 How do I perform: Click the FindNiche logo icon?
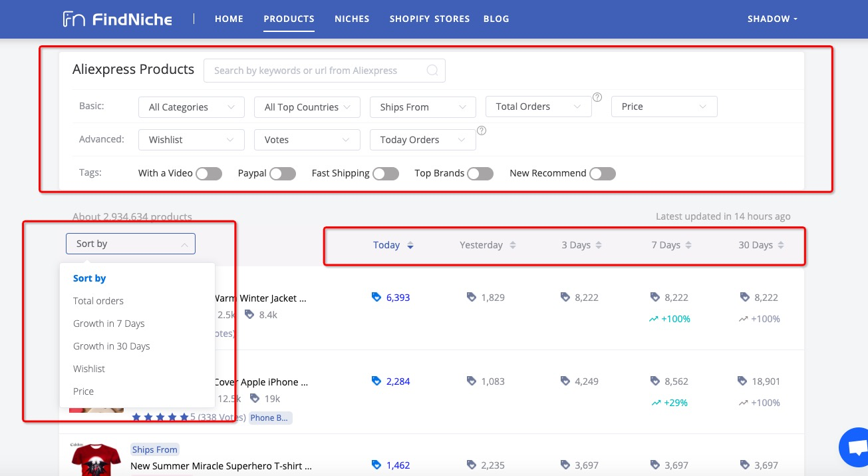pos(74,19)
